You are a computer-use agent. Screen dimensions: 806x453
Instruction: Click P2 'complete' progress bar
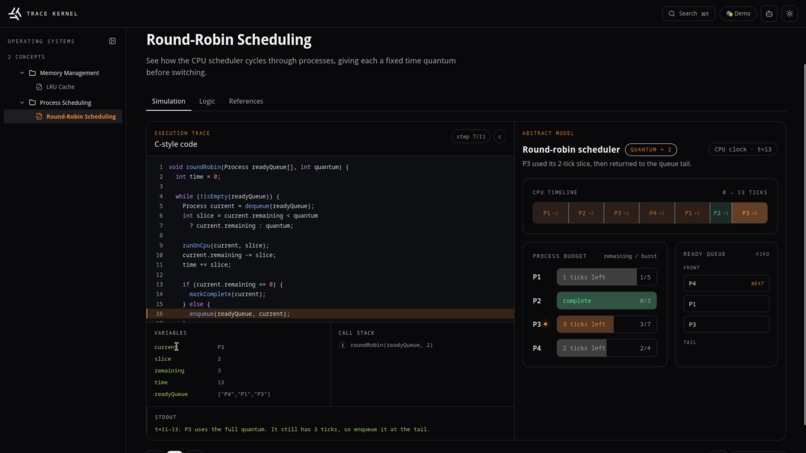coord(607,301)
